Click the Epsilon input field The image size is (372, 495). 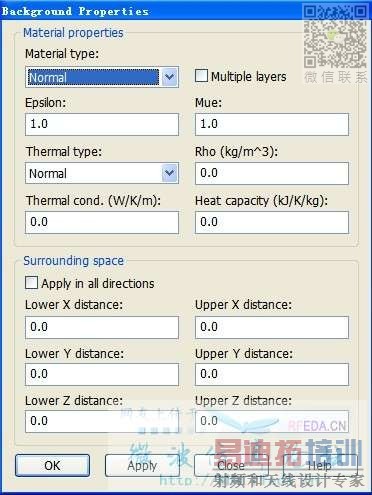coord(102,124)
